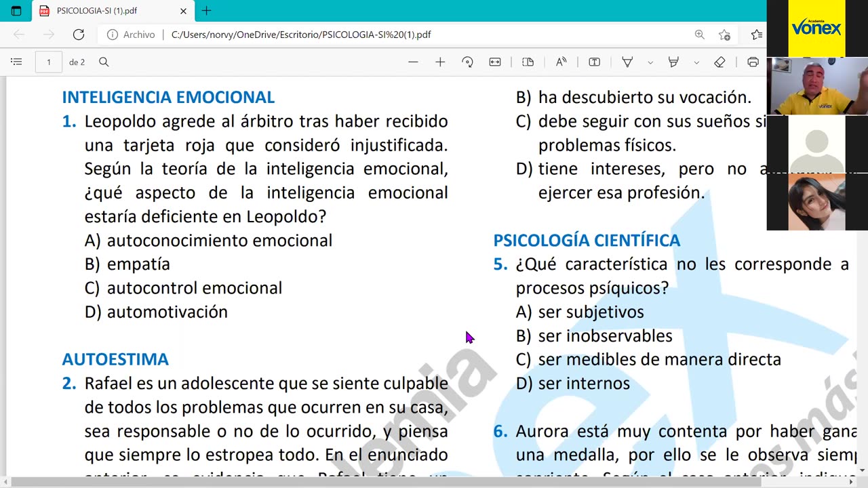Click answer "B) ser inobservables"
Image resolution: width=868 pixels, height=488 pixels.
[594, 335]
